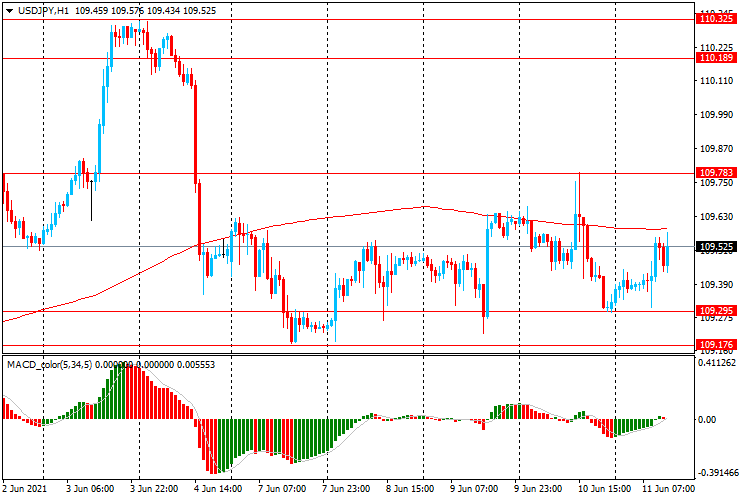The height and width of the screenshot is (500, 740).
Task: Select the gray current-price horizontal line
Action: point(349,246)
